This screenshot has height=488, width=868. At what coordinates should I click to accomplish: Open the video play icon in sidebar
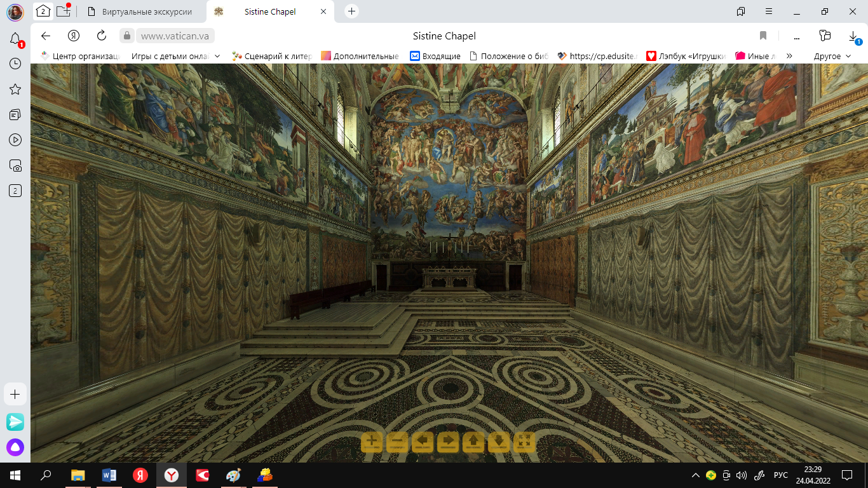[x=15, y=140]
